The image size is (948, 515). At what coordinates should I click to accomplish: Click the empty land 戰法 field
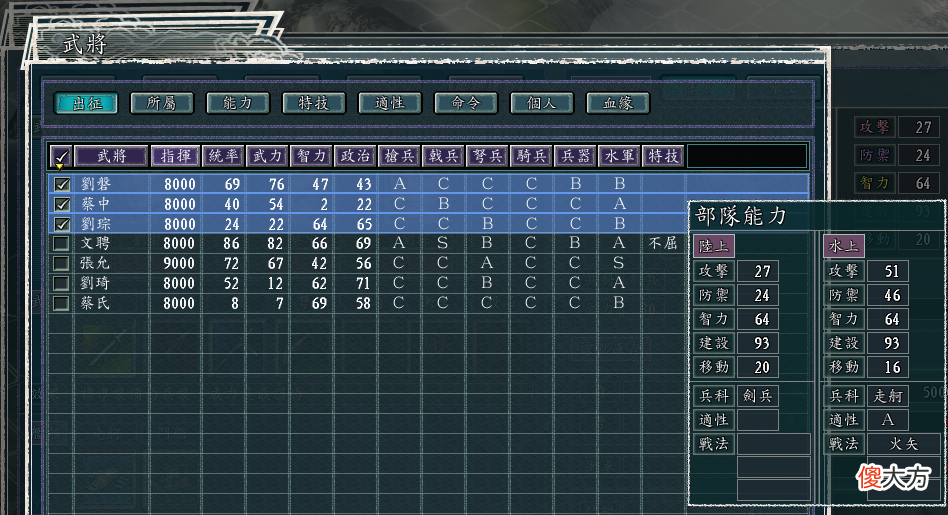coord(773,444)
